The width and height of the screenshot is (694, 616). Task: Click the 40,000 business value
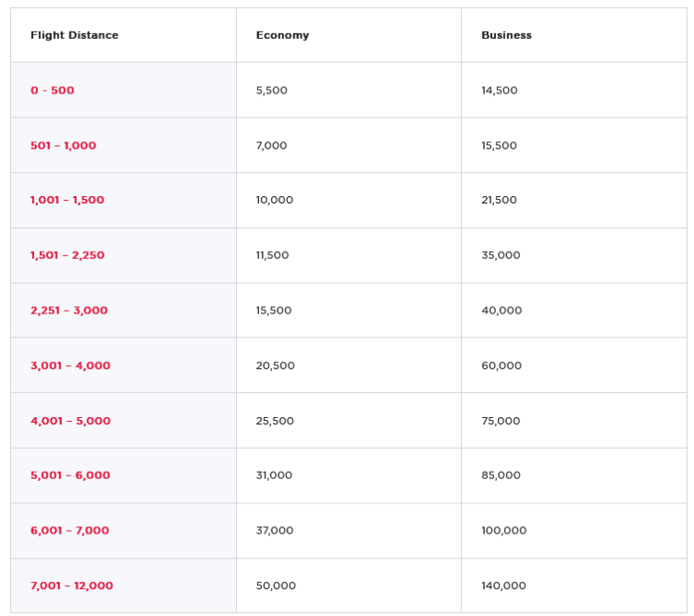[x=502, y=311]
